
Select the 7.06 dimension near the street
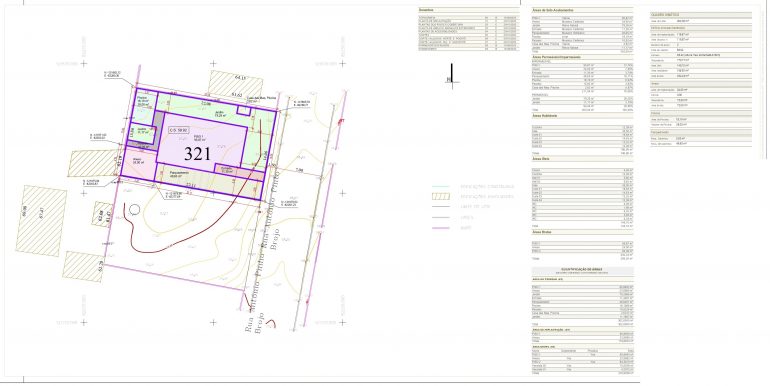click(300, 170)
